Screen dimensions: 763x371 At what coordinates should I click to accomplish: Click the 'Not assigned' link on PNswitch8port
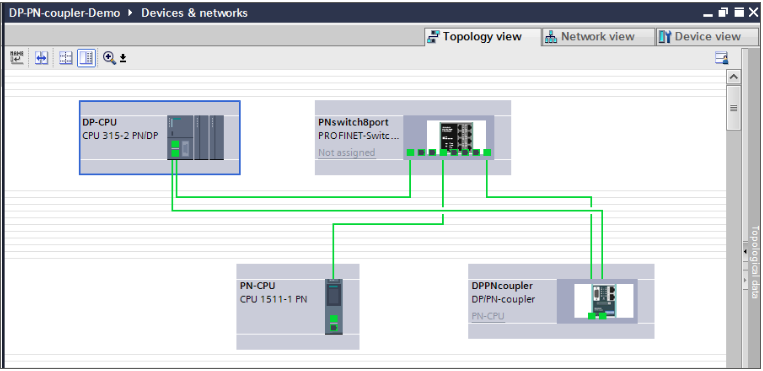coord(346,152)
